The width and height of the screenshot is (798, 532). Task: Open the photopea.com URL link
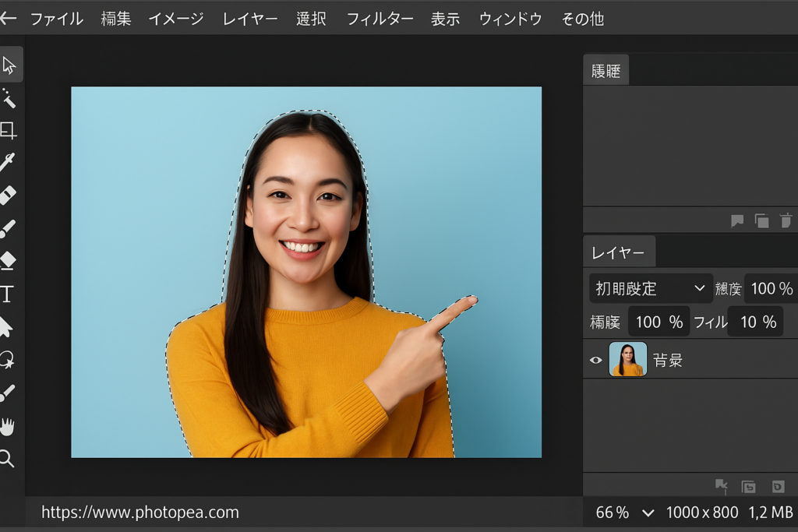[140, 513]
